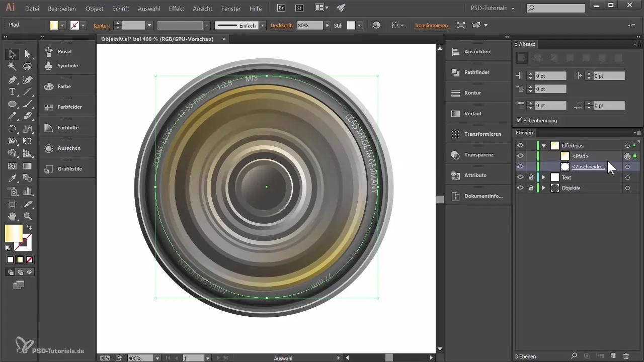Expand the Text layer

544,177
